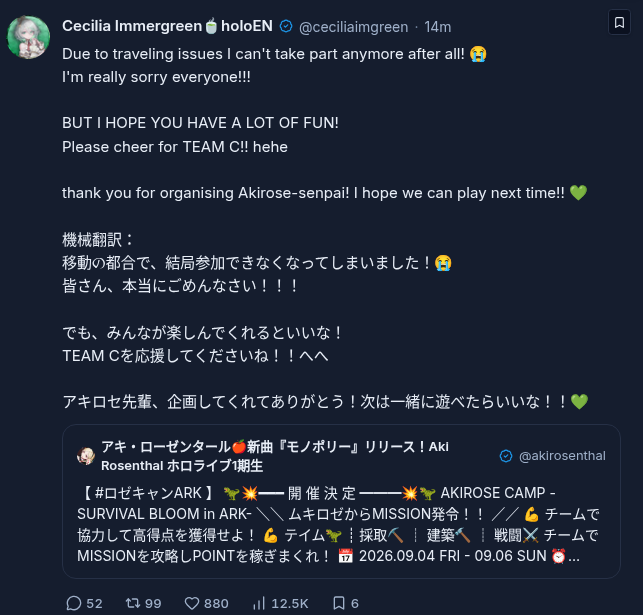Click the blue verified badge beside holoEN
Viewport: 643px width, 615px height.
click(286, 27)
